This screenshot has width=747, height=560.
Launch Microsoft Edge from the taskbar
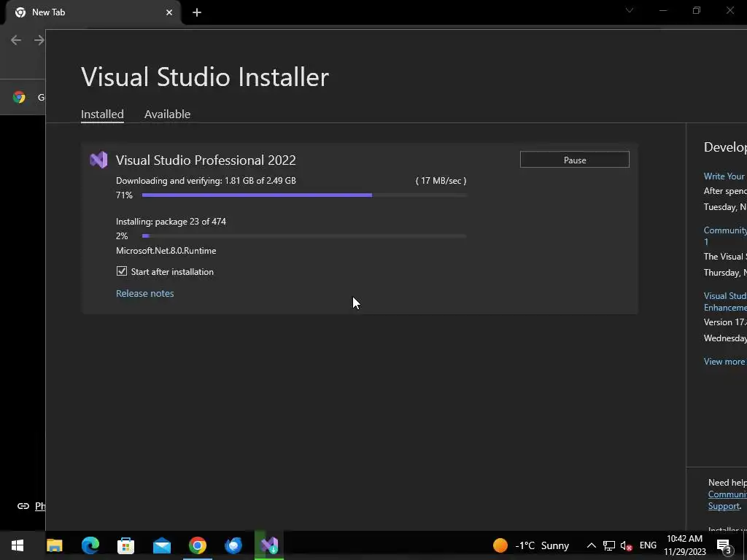[90, 545]
